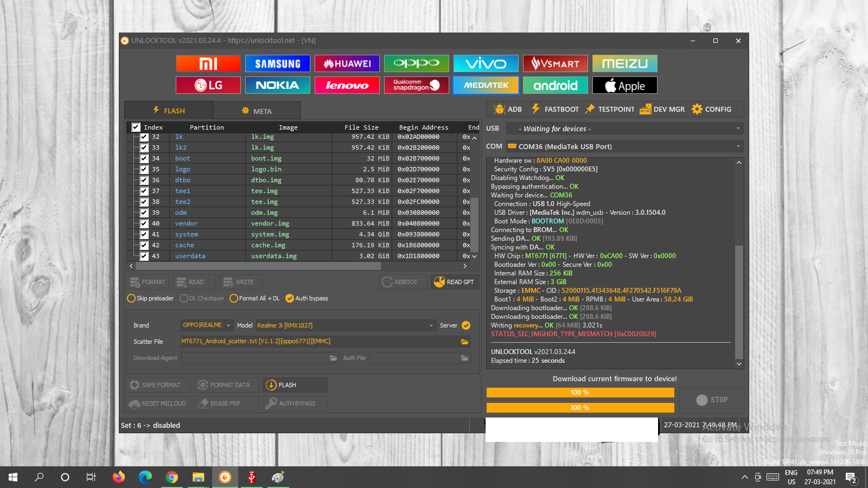Image resolution: width=868 pixels, height=488 pixels.
Task: Click the lower 100% progress bar
Action: pos(580,408)
